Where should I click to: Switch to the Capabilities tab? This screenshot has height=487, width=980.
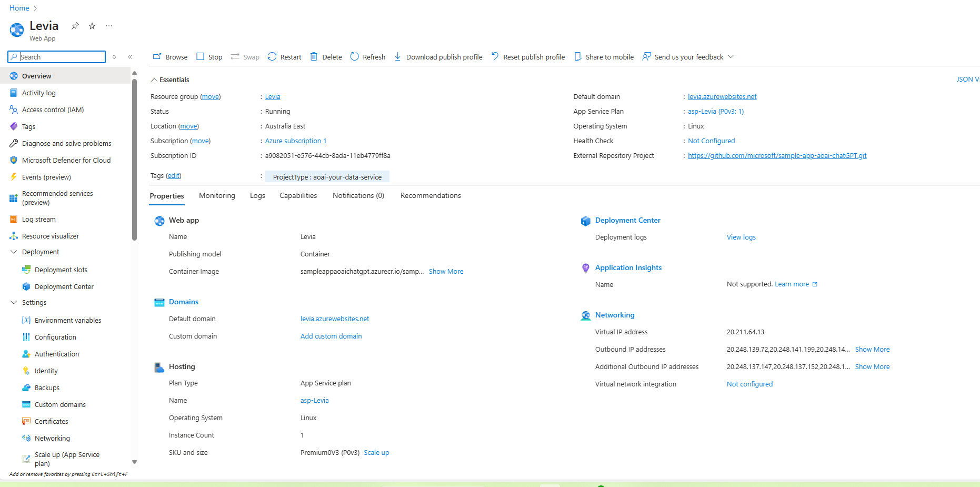point(298,195)
